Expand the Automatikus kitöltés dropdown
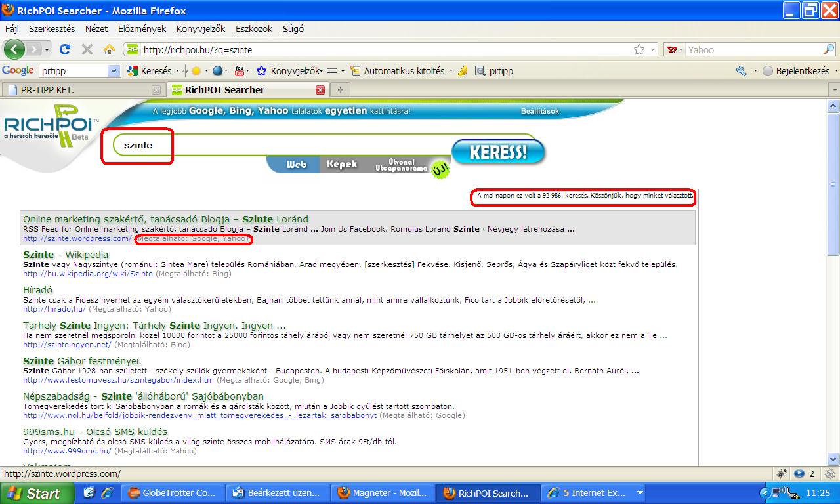The width and height of the screenshot is (840, 504). [x=451, y=71]
